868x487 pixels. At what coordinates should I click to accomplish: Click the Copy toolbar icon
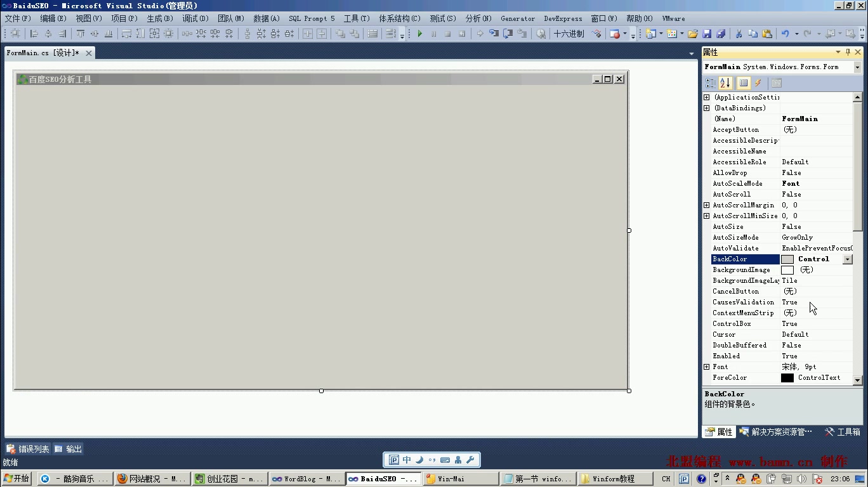753,34
